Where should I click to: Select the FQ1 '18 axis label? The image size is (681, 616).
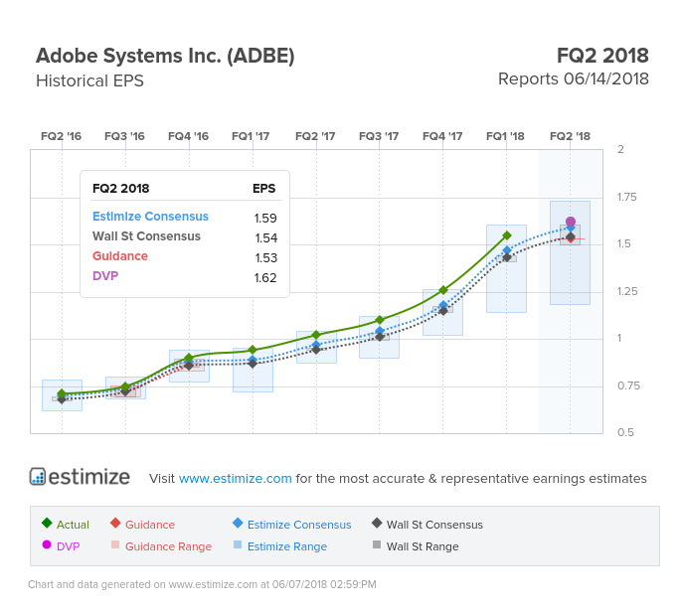[x=506, y=136]
